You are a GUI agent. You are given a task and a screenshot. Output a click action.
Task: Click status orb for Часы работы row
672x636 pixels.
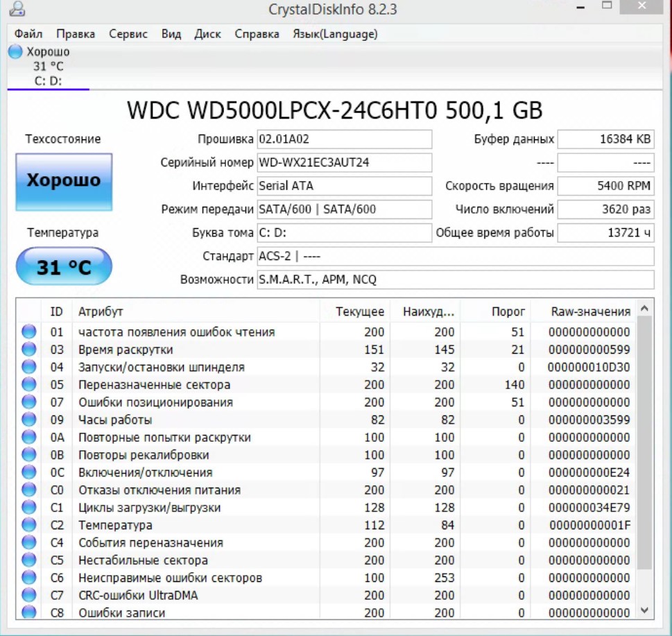pyautogui.click(x=29, y=420)
